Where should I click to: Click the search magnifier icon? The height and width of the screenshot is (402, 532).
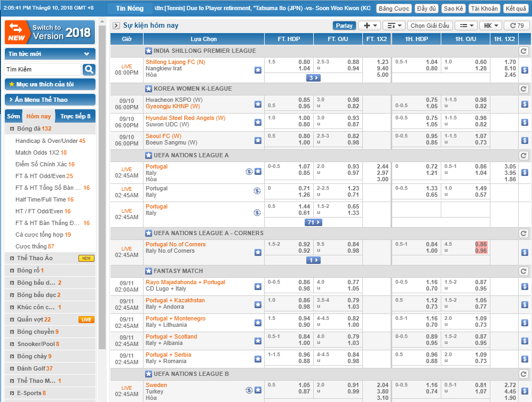coord(89,69)
